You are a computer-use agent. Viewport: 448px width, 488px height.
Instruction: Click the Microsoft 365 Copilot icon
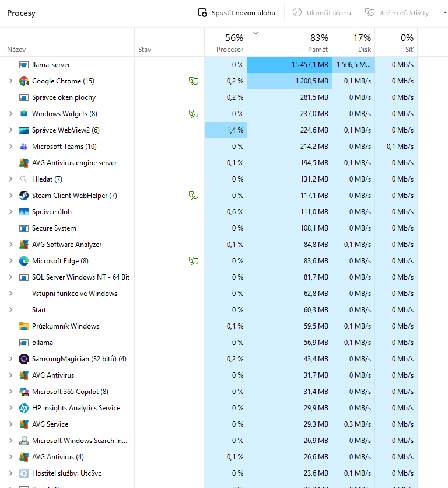tap(24, 392)
